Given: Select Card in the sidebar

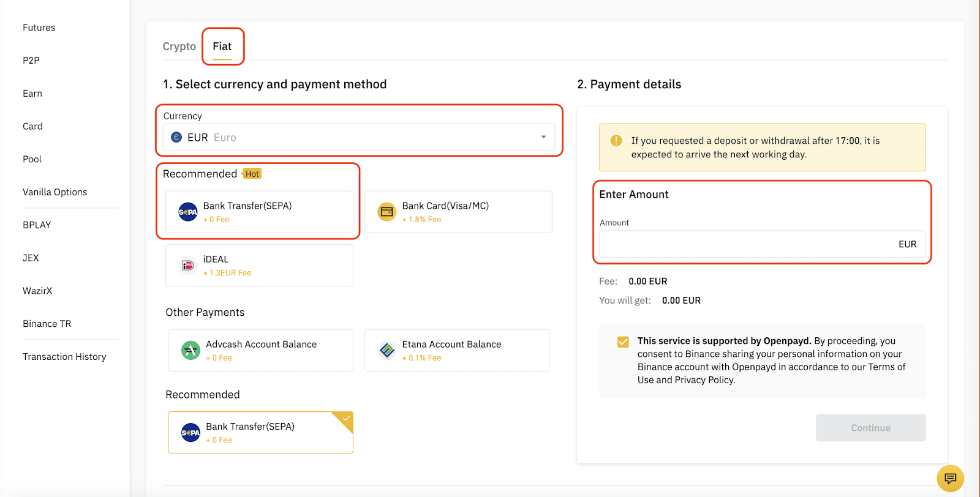Looking at the screenshot, I should tap(33, 126).
